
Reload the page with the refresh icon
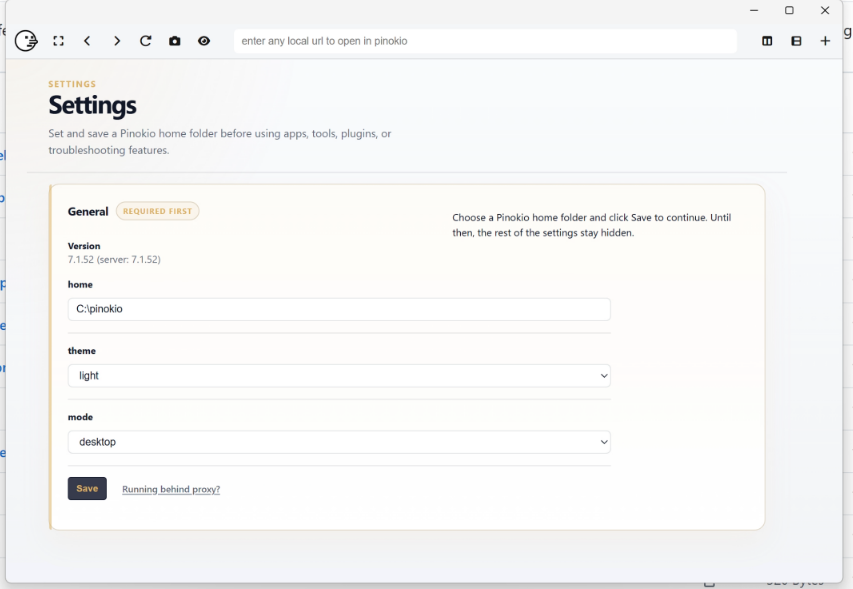click(x=145, y=41)
